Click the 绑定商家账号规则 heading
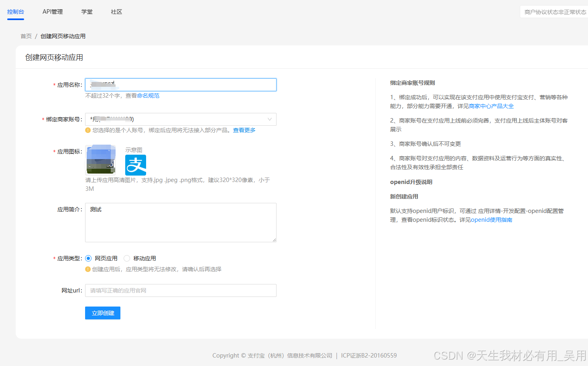The width and height of the screenshot is (588, 366). [x=413, y=83]
